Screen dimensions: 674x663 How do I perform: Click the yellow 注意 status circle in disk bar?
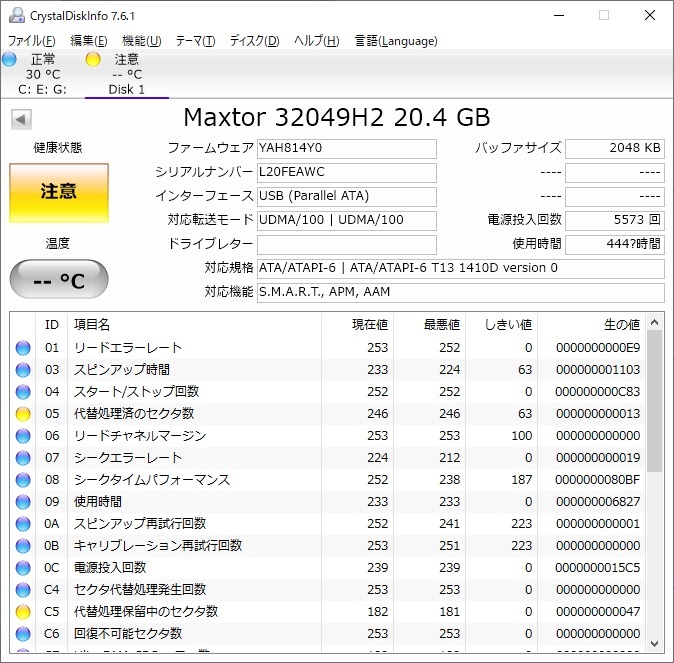pos(93,59)
